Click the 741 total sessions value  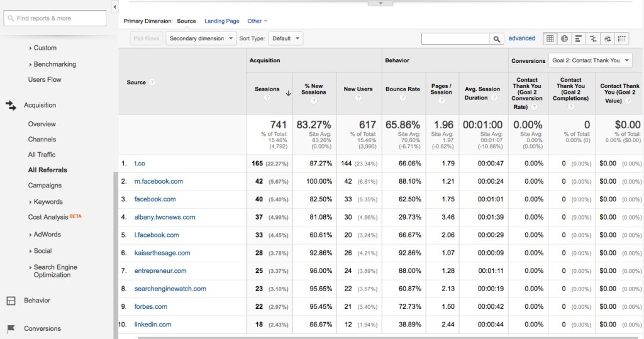pos(278,125)
